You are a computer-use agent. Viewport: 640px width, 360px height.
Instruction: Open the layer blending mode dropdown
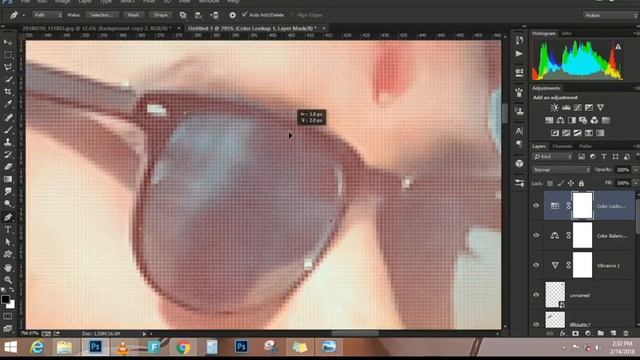click(x=561, y=170)
